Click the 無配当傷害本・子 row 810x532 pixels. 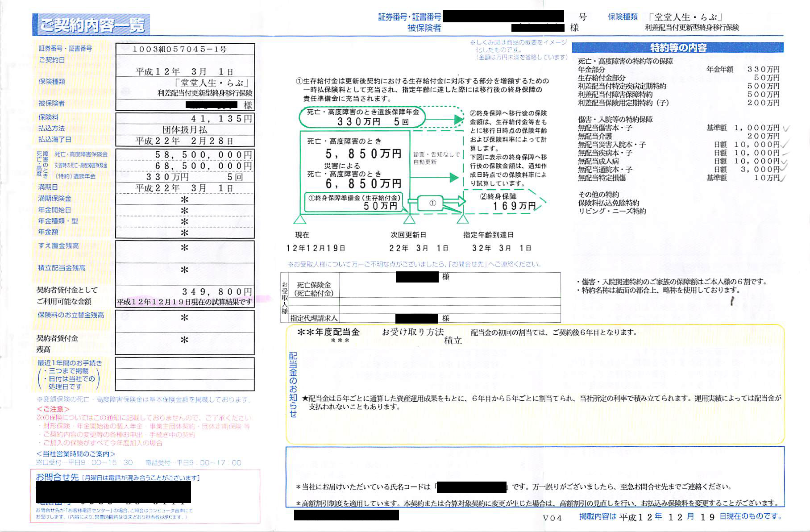(x=678, y=128)
